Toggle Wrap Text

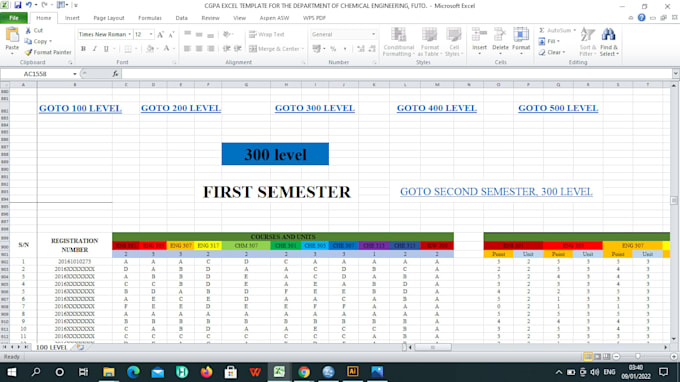pos(267,34)
